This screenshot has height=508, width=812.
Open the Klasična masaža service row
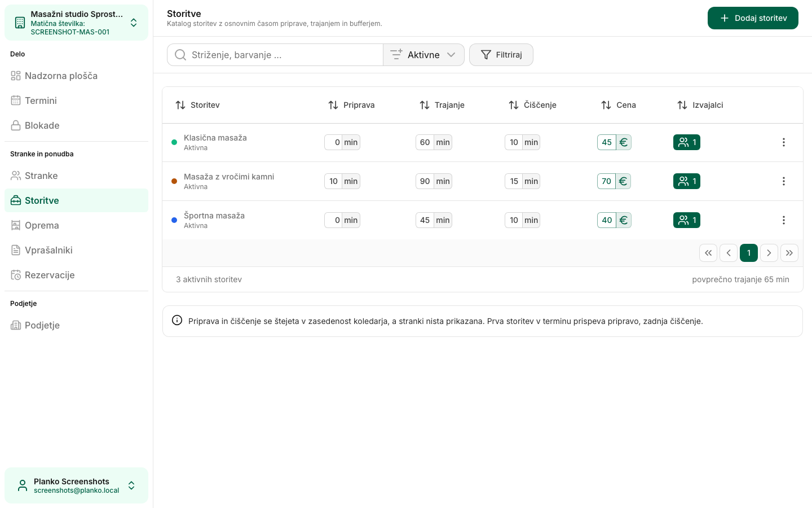tap(483, 142)
